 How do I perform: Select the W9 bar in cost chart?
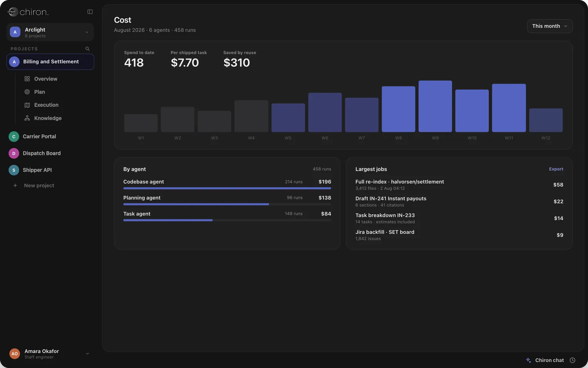[435, 106]
